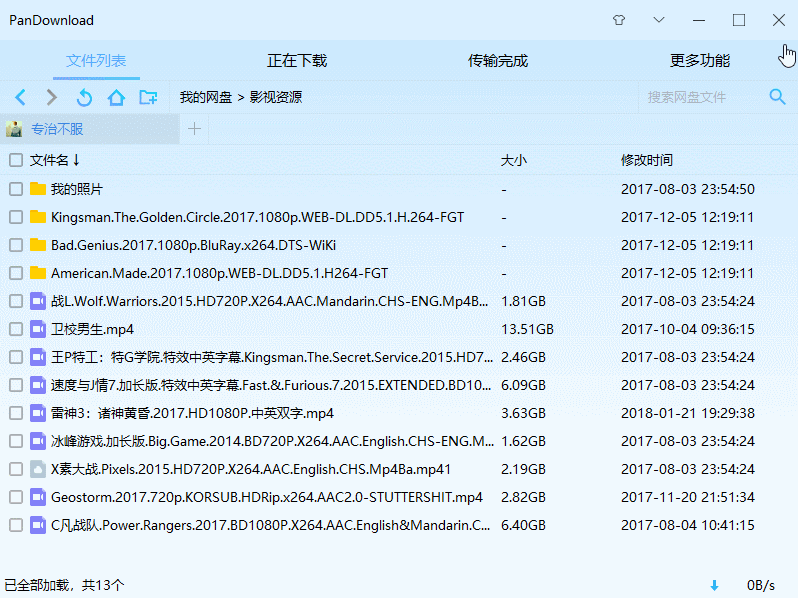
Task: Select 雷神3：诸神黄昏.2017.HD1080P file
Action: [x=192, y=413]
